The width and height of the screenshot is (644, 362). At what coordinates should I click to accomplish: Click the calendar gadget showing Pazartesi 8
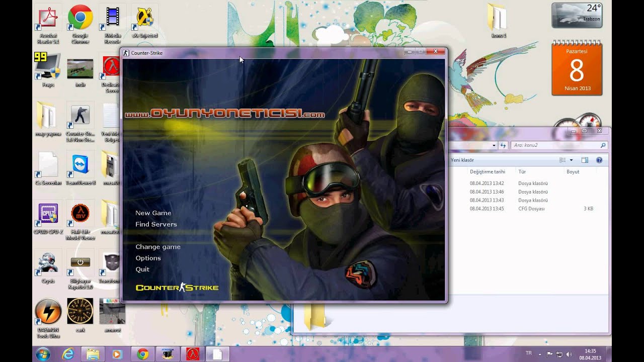coord(577,68)
